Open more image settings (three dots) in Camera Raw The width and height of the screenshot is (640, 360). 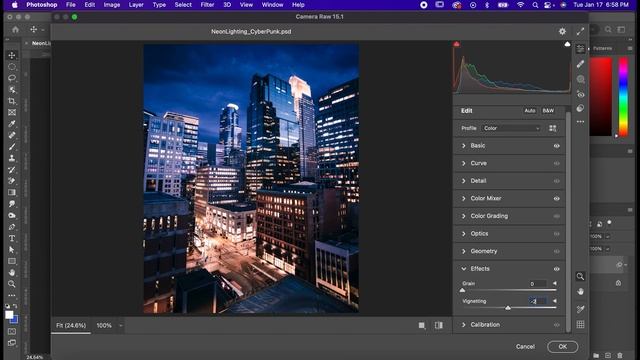pyautogui.click(x=580, y=122)
